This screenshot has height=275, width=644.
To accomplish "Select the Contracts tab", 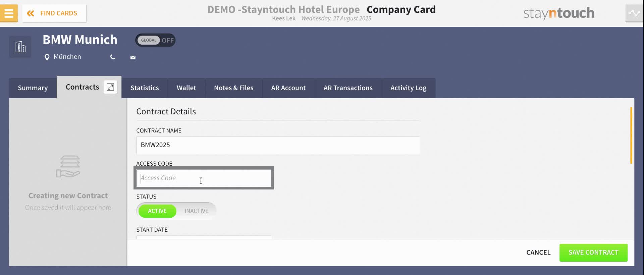I will coord(82,87).
